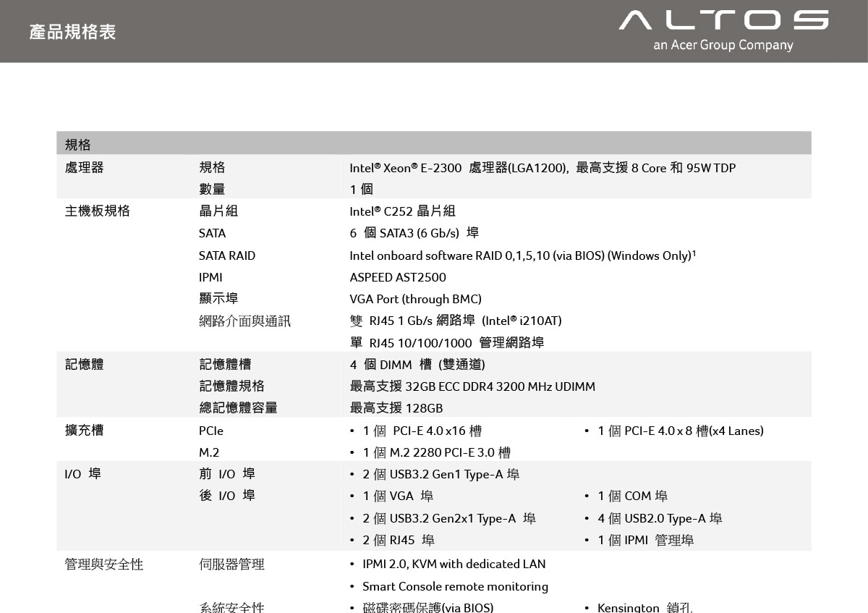Select the PCI-E 4.0 x16 槽 bullet item
This screenshot has width=868, height=613.
422,431
